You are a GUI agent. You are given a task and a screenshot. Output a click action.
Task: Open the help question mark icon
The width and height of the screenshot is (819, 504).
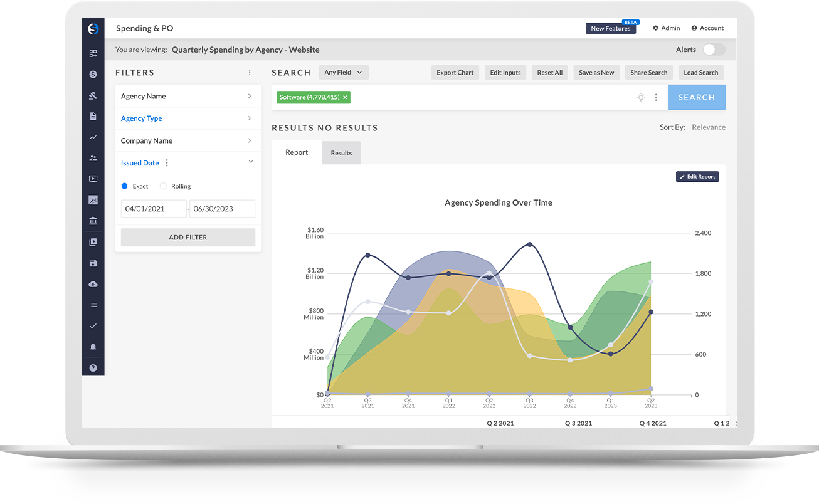(93, 368)
